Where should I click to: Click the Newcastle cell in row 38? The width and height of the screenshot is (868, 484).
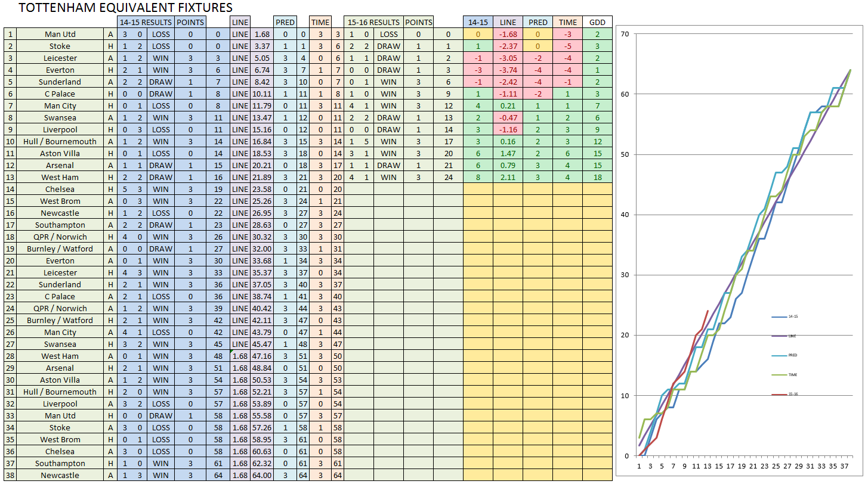tap(60, 475)
